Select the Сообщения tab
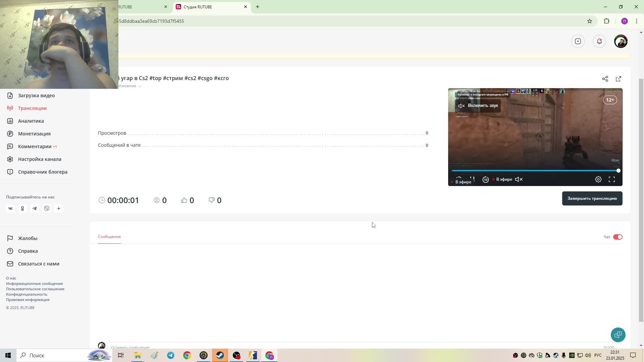 coord(109,237)
